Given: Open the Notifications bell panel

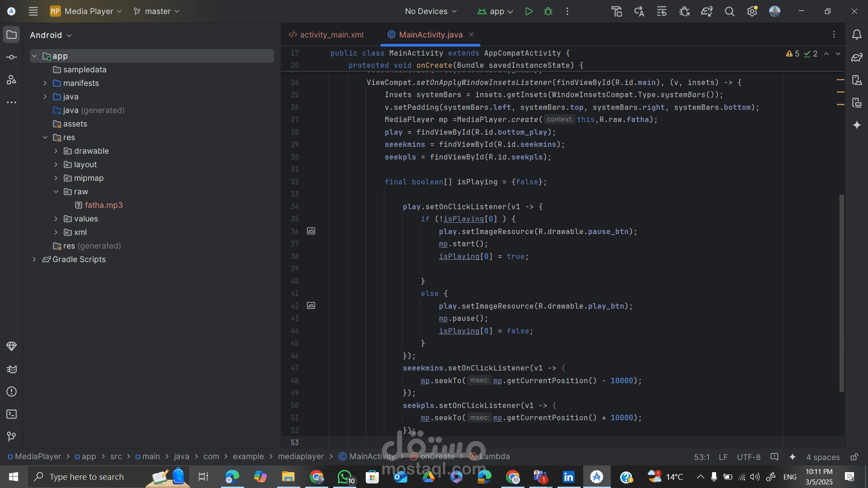Looking at the screenshot, I should (x=857, y=35).
